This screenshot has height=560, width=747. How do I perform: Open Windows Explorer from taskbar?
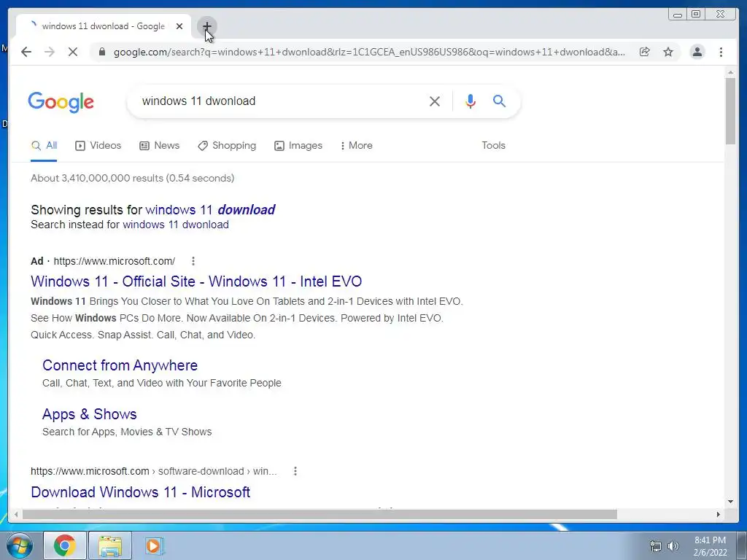110,545
